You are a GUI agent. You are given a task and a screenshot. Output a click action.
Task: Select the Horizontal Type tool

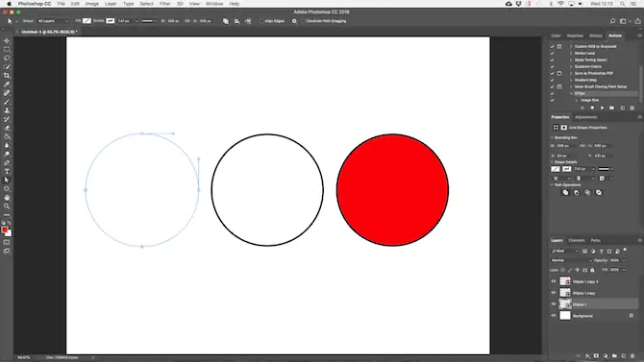point(7,172)
